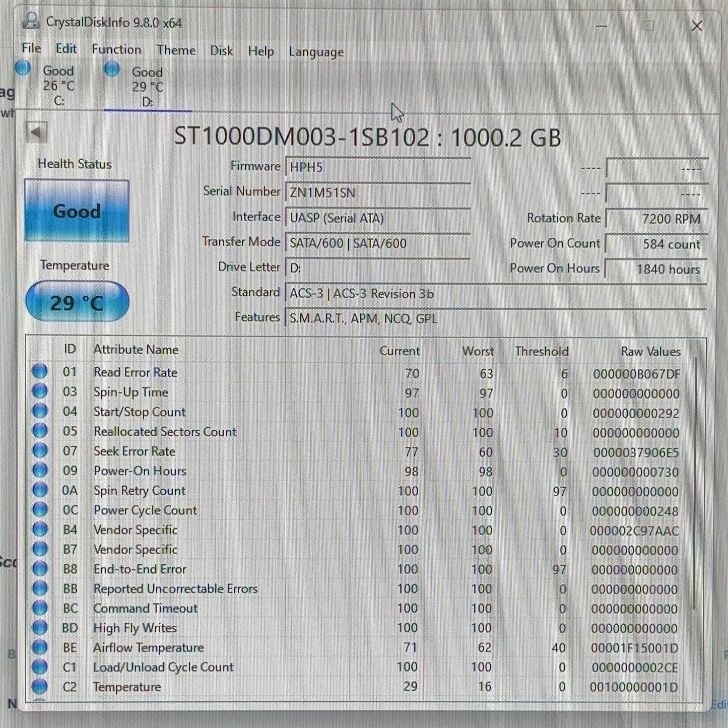Viewport: 728px width, 728px height.
Task: Click the status orb for Spin Retry Count
Action: click(x=40, y=490)
